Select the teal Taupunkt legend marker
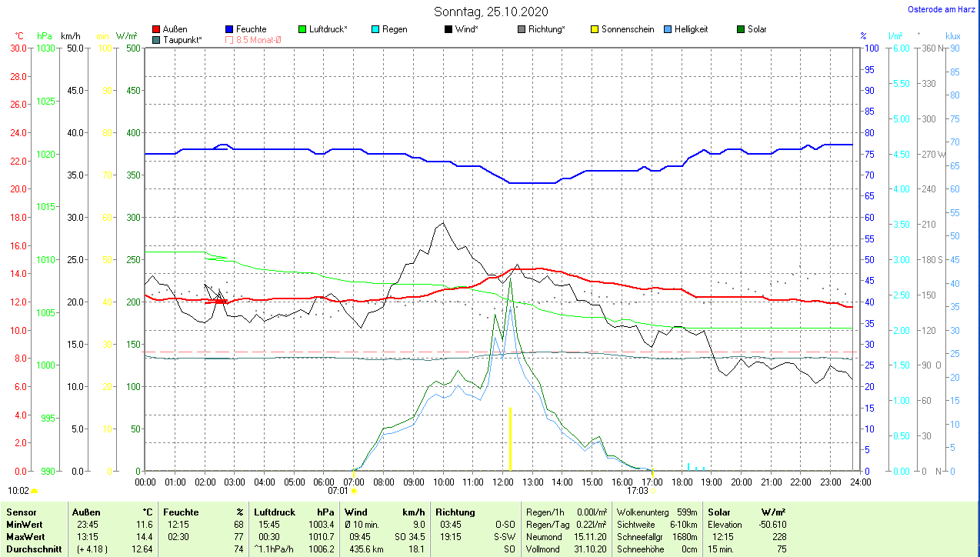Viewport: 980px width, 557px height. tap(157, 39)
